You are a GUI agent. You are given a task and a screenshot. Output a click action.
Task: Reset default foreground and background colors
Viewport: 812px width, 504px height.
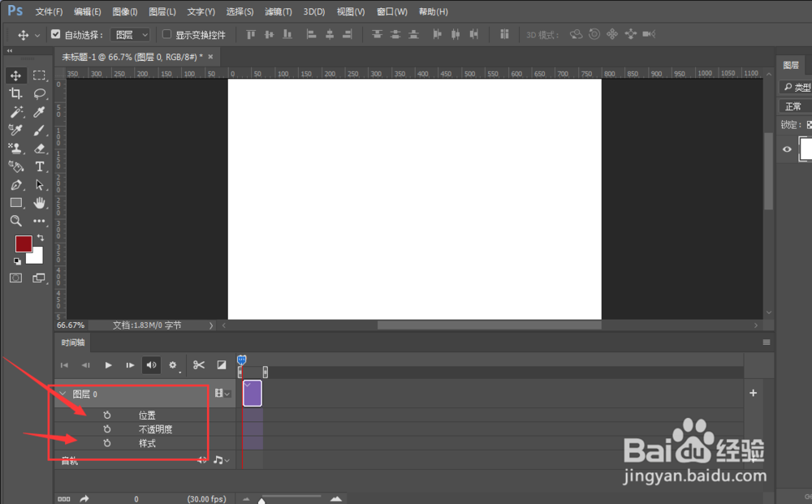coord(17,261)
